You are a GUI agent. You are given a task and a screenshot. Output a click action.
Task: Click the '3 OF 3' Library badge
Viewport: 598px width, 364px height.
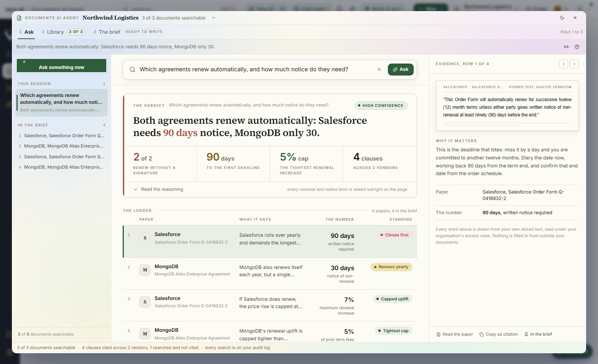tap(76, 32)
